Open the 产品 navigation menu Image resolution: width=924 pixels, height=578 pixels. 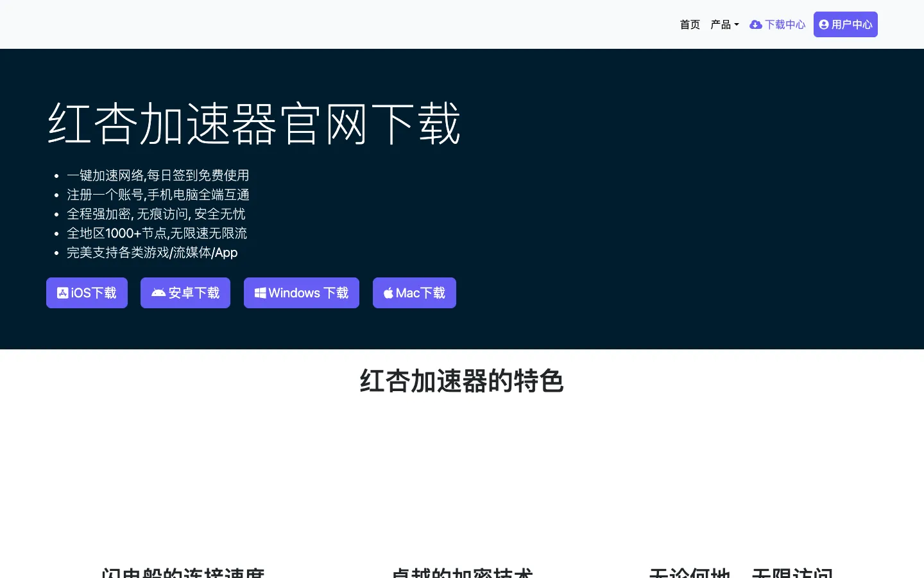[x=724, y=24]
